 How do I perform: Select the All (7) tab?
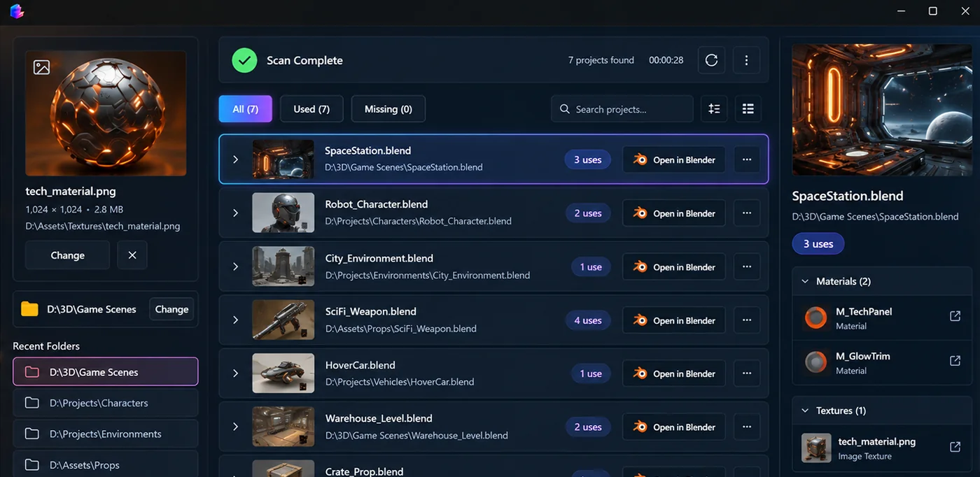[245, 109]
